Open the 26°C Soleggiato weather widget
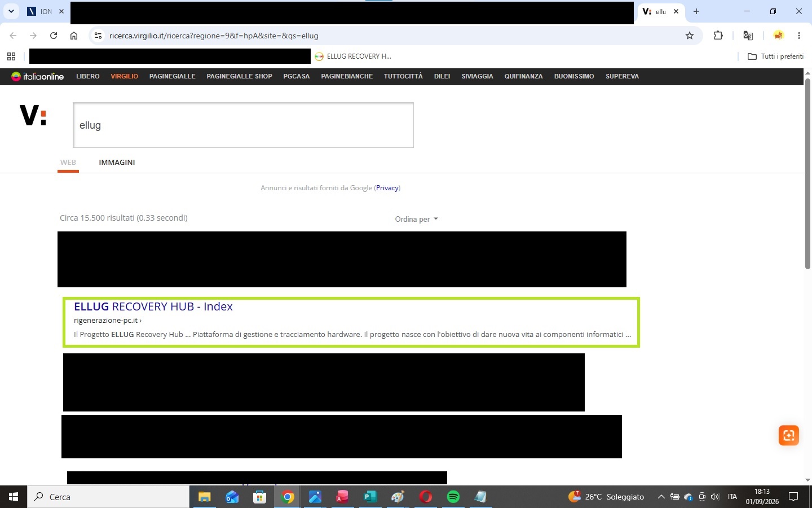 click(x=606, y=497)
